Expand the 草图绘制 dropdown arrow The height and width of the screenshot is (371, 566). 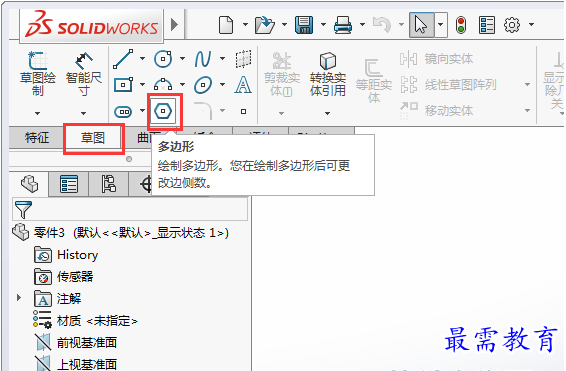(38, 113)
